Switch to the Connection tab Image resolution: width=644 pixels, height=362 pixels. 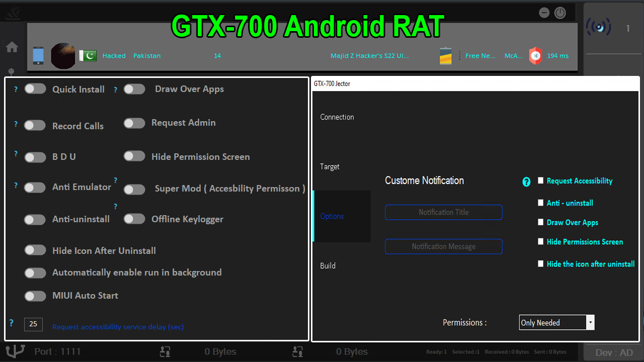(337, 117)
